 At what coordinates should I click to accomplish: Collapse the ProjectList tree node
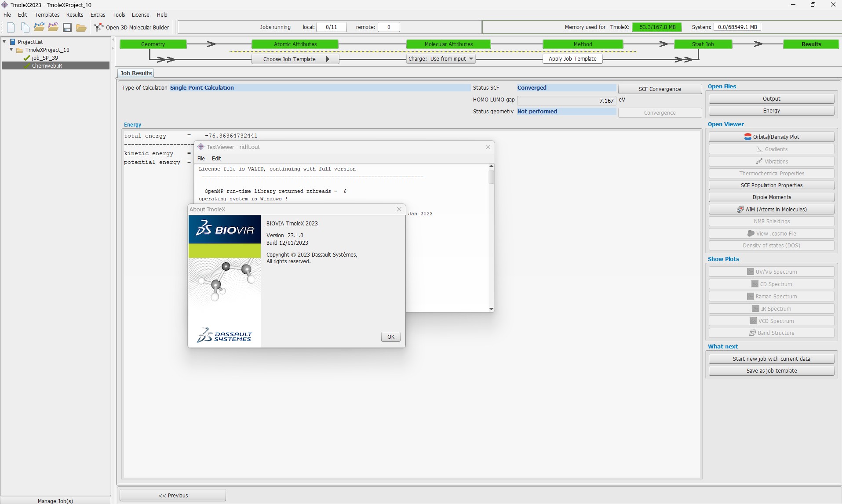(x=4, y=42)
